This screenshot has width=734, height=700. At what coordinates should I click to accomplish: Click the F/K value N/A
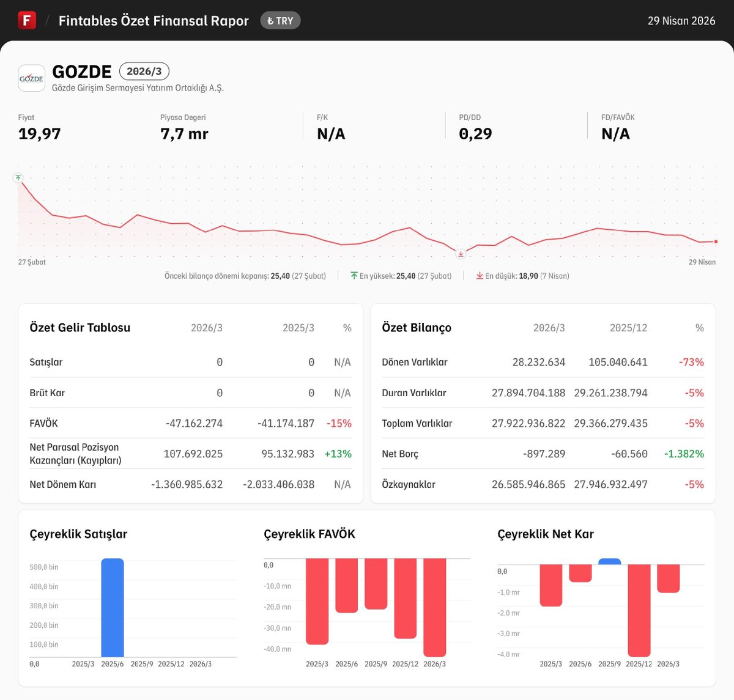331,134
